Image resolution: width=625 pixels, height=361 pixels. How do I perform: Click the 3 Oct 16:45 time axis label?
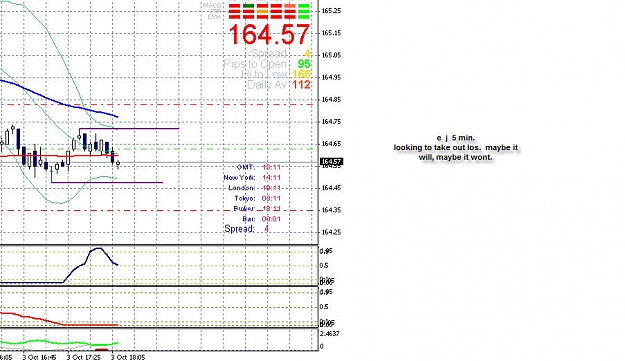(39, 357)
